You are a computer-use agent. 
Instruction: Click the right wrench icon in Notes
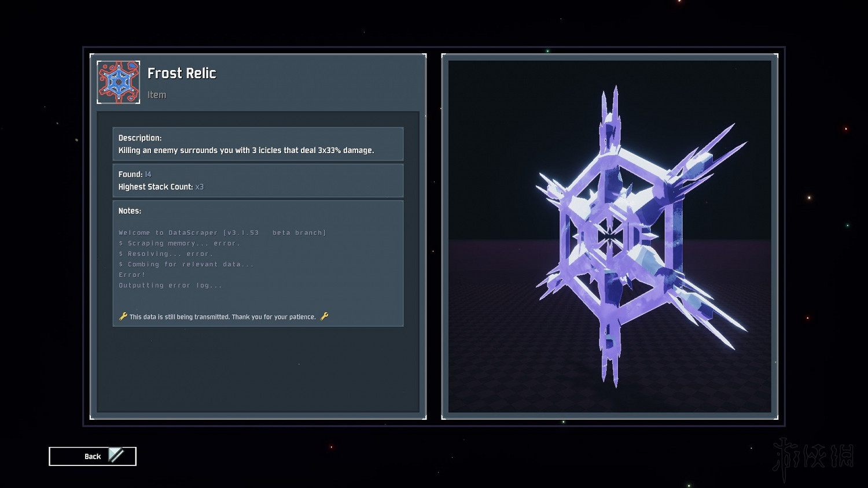pyautogui.click(x=324, y=316)
